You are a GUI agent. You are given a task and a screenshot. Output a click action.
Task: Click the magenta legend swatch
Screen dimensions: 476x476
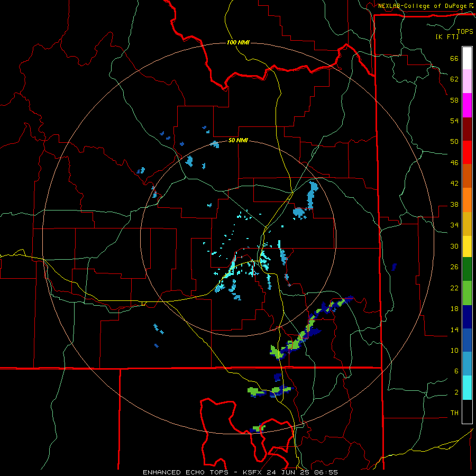[467, 105]
